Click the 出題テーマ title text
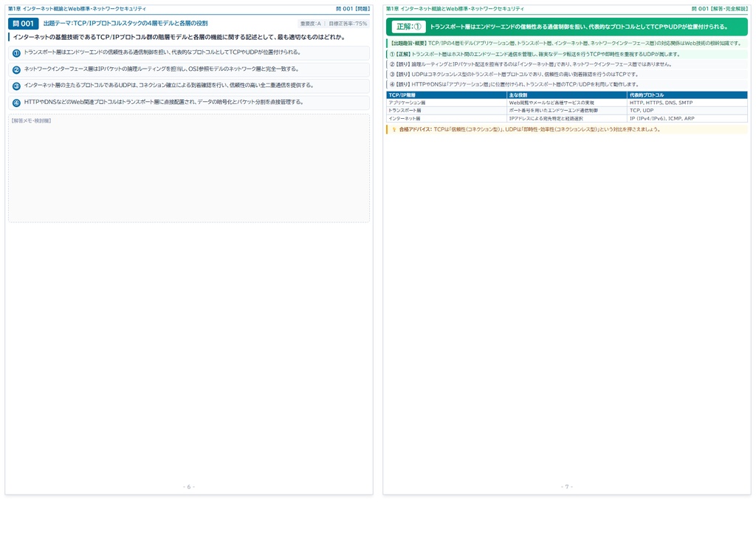This screenshot has width=756, height=536. [126, 23]
